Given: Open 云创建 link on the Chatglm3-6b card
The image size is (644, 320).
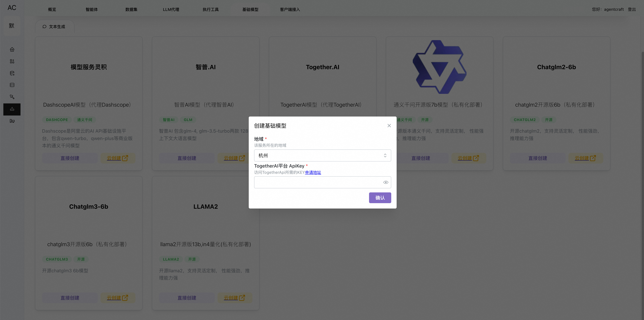Looking at the screenshot, I should pyautogui.click(x=117, y=298).
